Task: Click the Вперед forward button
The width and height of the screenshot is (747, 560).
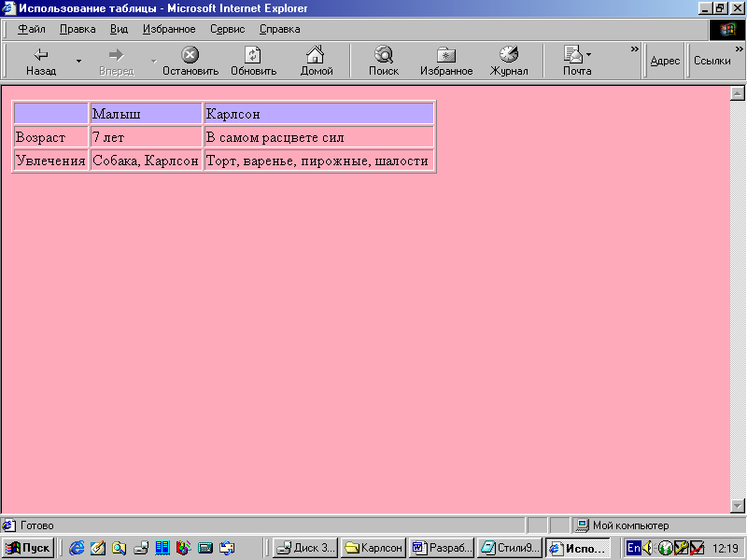Action: [x=116, y=61]
